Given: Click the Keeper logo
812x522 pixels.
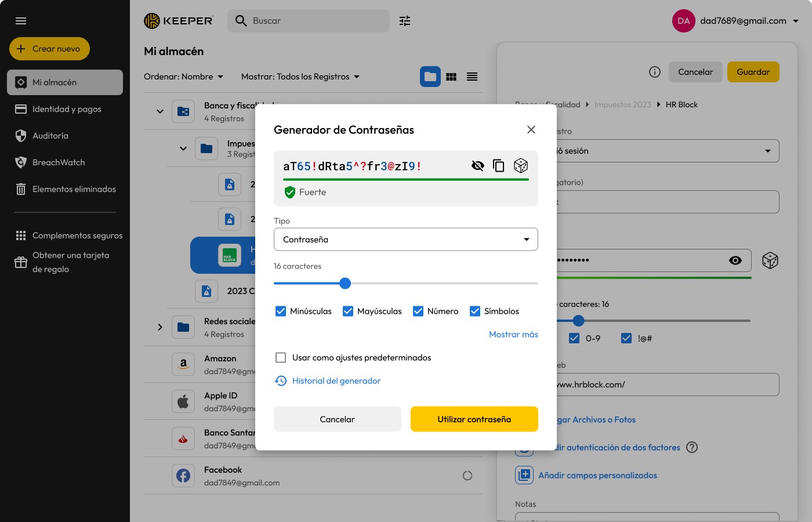Looking at the screenshot, I should (x=179, y=21).
